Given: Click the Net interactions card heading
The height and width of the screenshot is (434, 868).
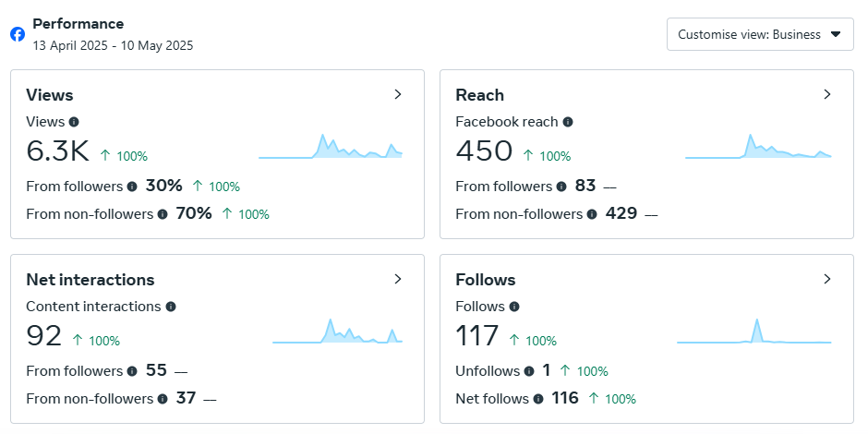Looking at the screenshot, I should click(90, 280).
